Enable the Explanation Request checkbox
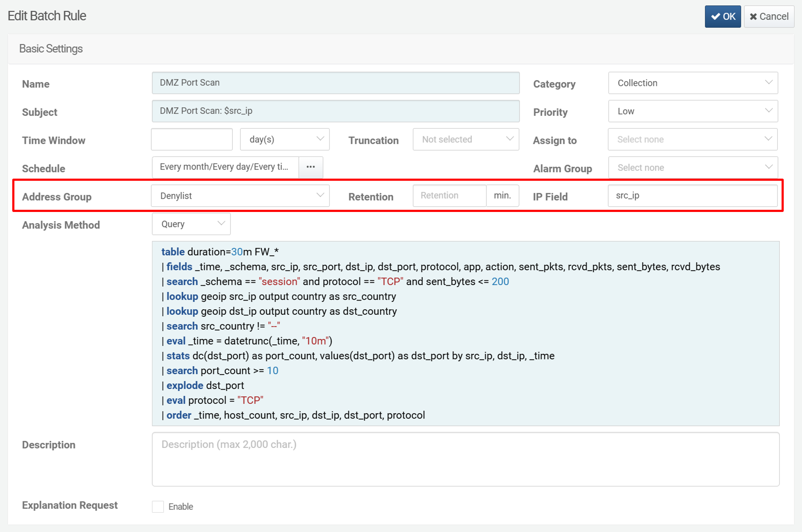The width and height of the screenshot is (802, 532). coord(158,507)
